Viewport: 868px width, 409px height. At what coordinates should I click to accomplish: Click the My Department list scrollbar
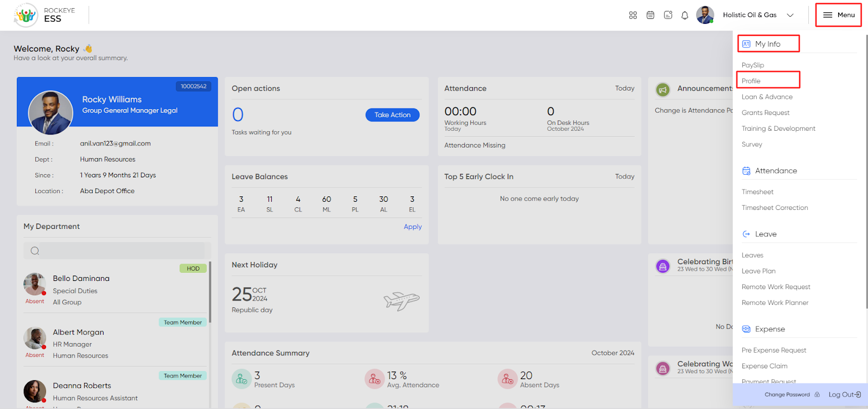[x=210, y=292]
